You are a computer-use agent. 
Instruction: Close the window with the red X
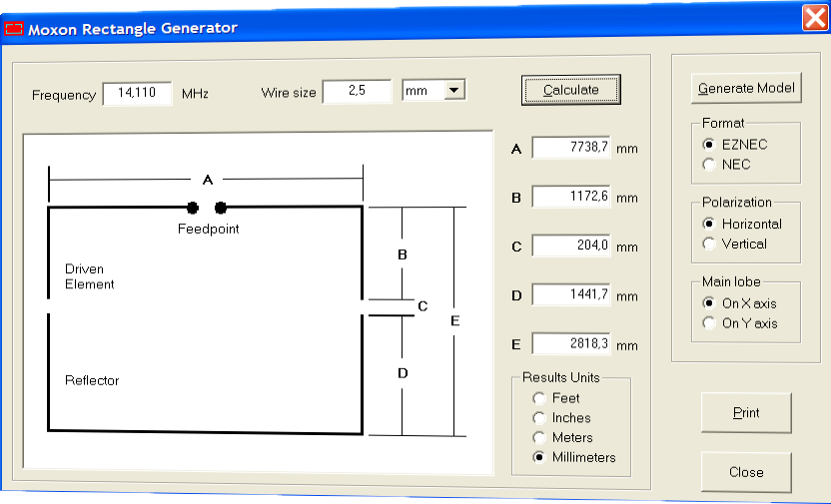point(815,18)
